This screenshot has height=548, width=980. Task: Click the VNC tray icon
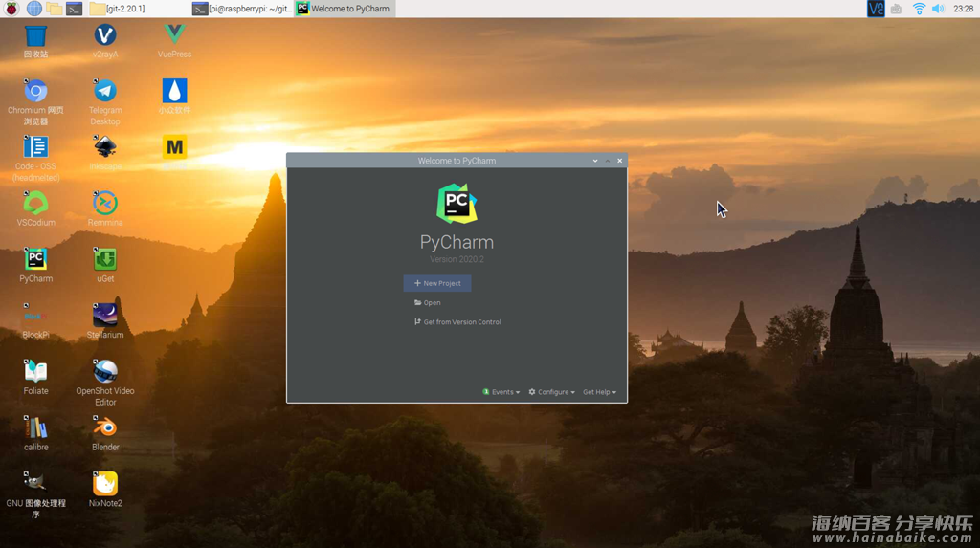click(876, 9)
